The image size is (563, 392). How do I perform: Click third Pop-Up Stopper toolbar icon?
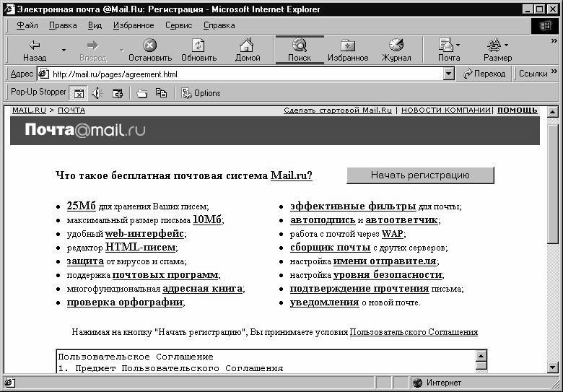pos(117,93)
